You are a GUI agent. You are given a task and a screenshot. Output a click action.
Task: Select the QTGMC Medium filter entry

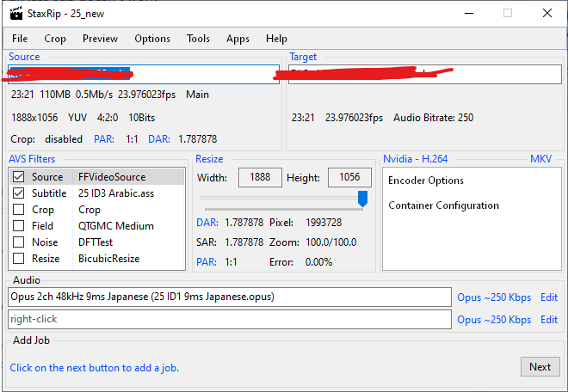click(x=116, y=226)
